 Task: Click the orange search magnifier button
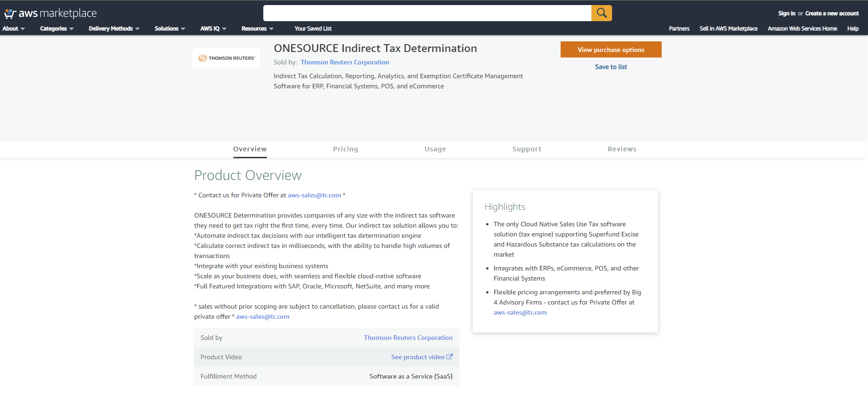[601, 13]
